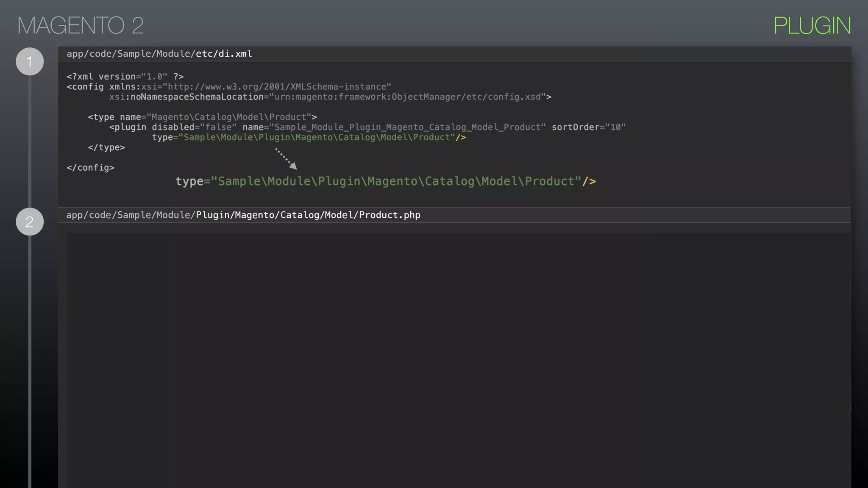The height and width of the screenshot is (488, 868).
Task: Click the name="Sample_Module_Plugin_Magento_Catalog_Model_Product" attribute
Action: [x=394, y=127]
